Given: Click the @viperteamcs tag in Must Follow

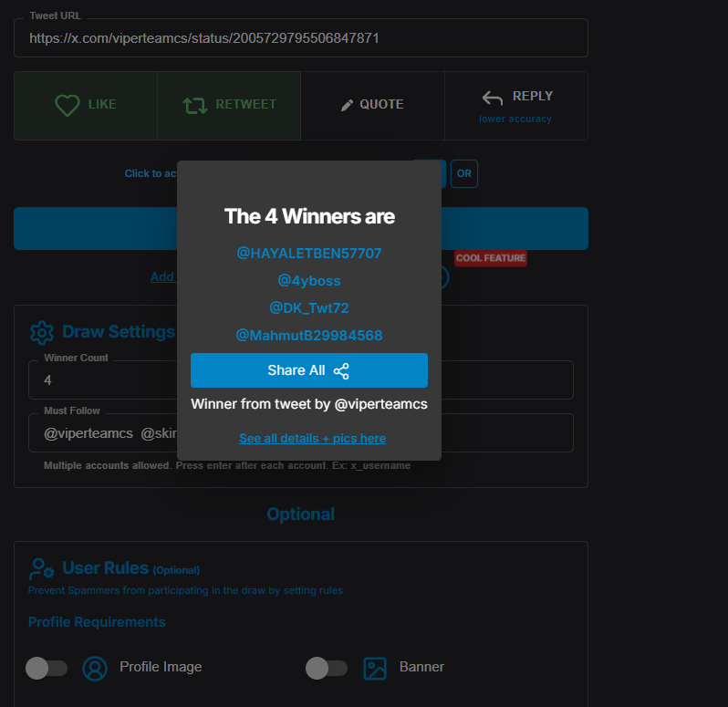Looking at the screenshot, I should tap(88, 433).
